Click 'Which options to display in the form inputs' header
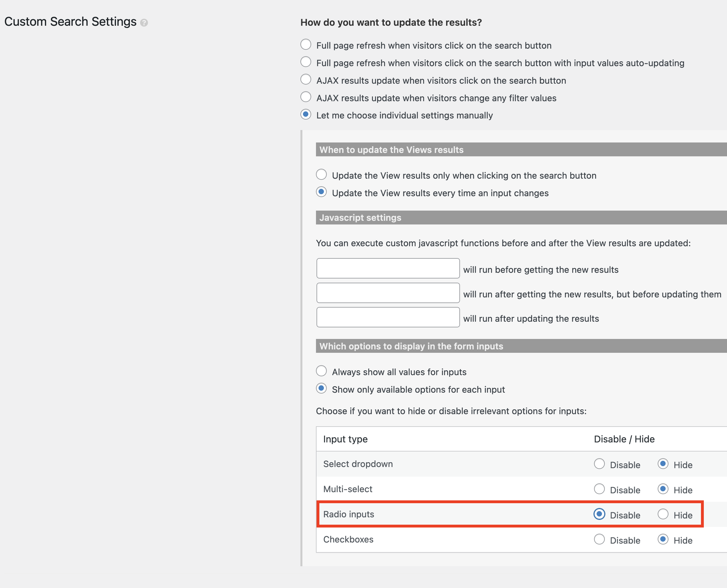Image resolution: width=727 pixels, height=588 pixels. (521, 346)
